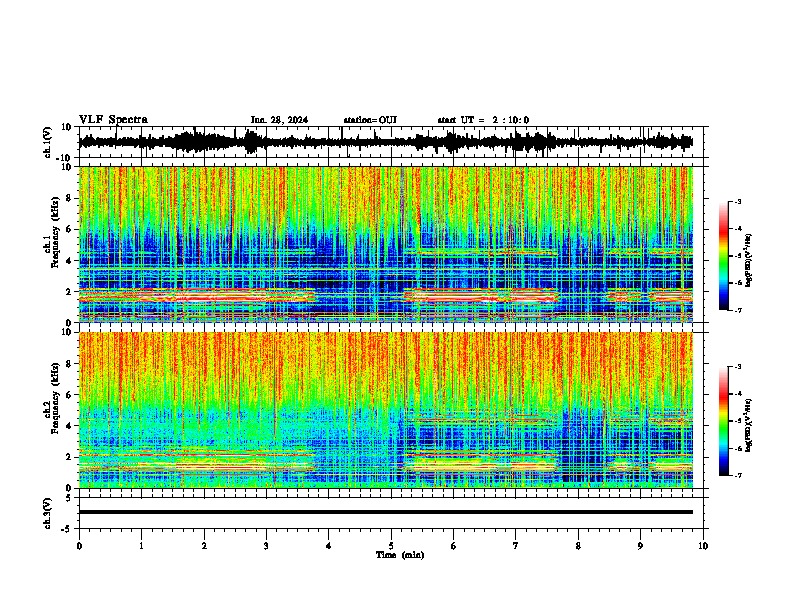Click the "6" kHz tick on ch.2 spectrogram
Image resolution: width=792 pixels, height=612 pixels.
tap(69, 395)
